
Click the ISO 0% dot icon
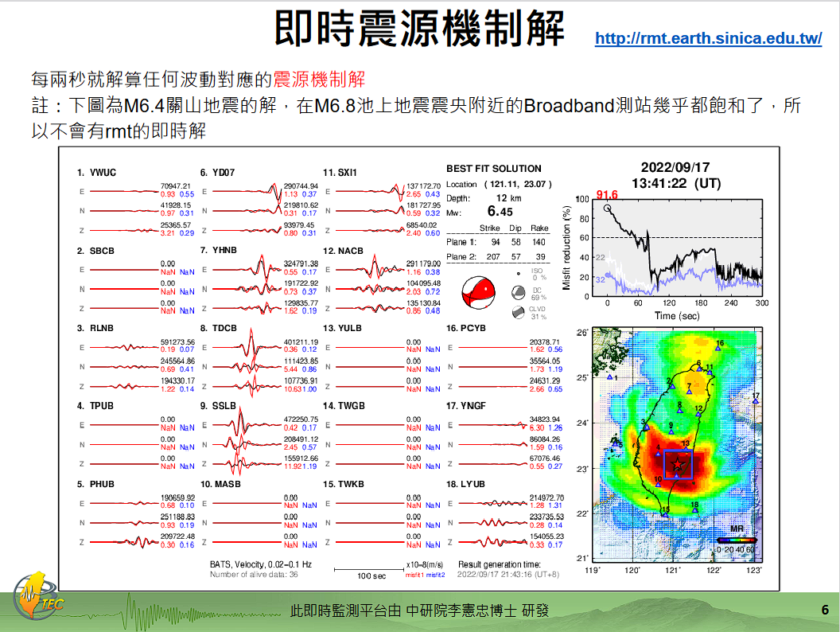(x=518, y=273)
